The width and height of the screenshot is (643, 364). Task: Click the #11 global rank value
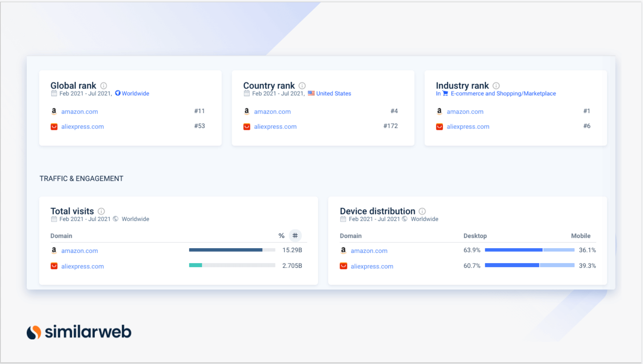[200, 111]
